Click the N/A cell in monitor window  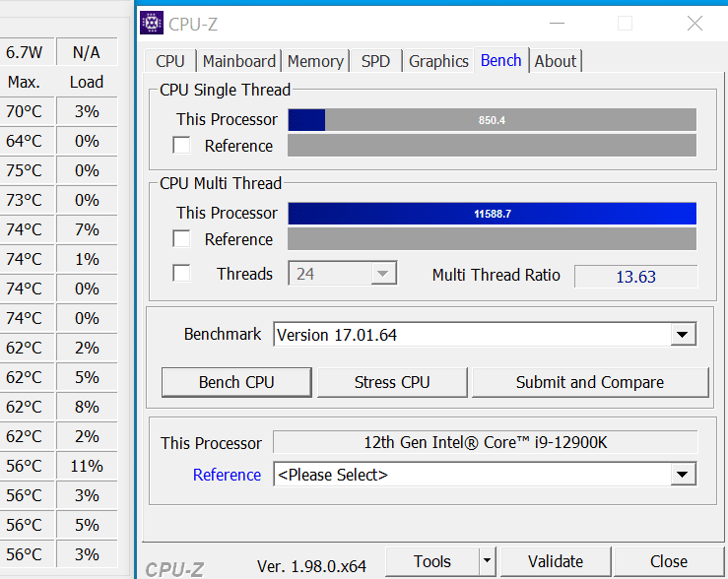87,52
